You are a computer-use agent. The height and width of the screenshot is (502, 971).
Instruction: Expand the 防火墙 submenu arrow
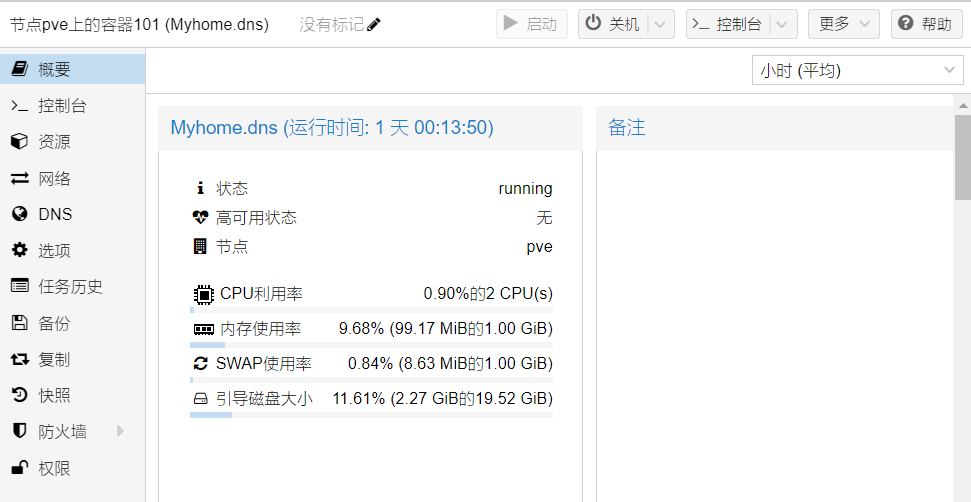coord(121,431)
